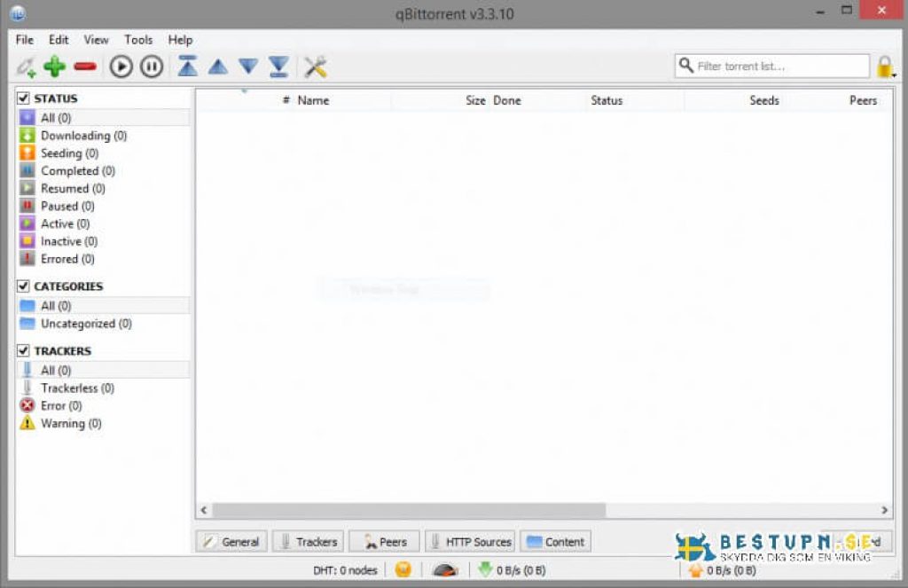Screen dimensions: 908x588
Task: Select Downloading (0) status filter
Action: [x=103, y=136]
